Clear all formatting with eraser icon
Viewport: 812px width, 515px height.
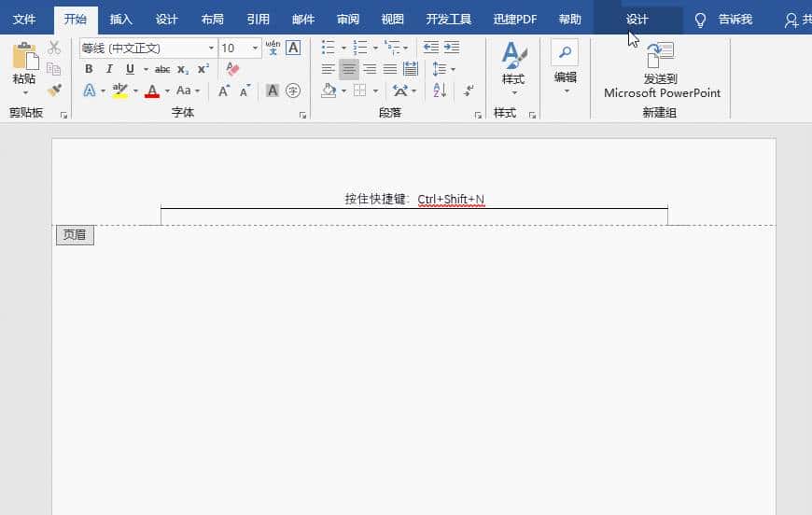coord(232,68)
